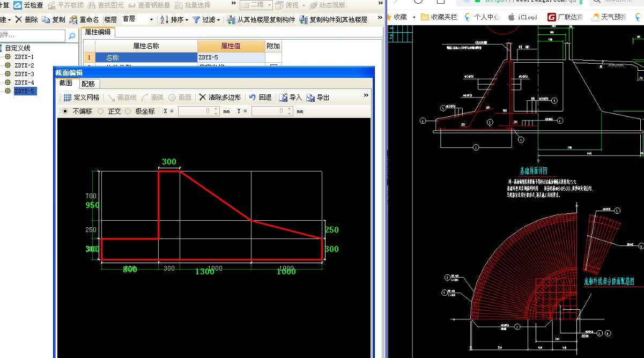Screen dimensions: 644x358
Task: Click the 复制构件到其他楼层 icon
Action: pyautogui.click(x=304, y=19)
